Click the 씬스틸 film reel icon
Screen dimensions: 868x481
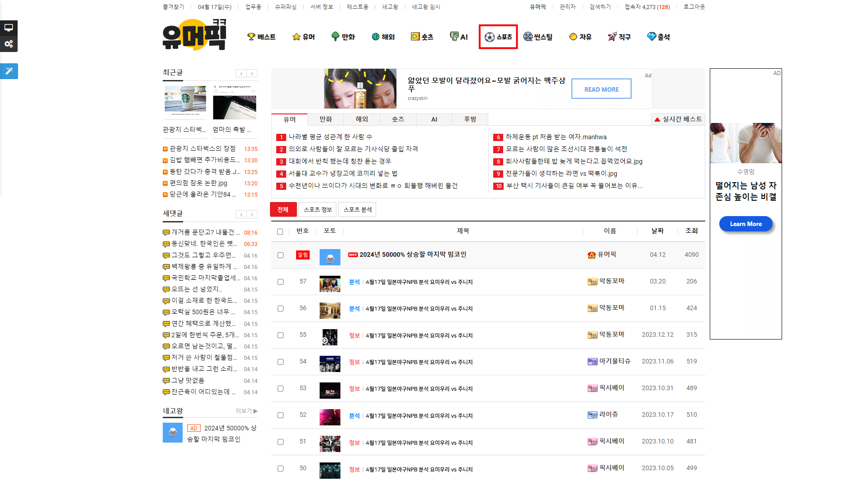[528, 37]
